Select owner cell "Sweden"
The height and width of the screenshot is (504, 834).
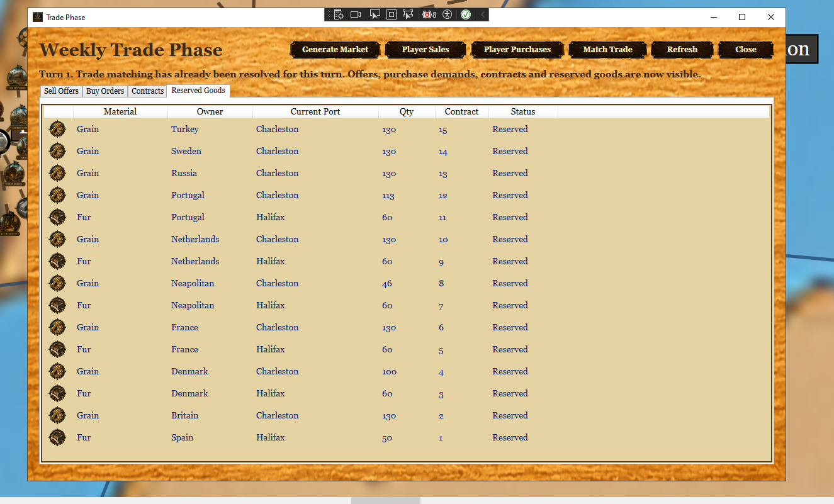(x=186, y=151)
